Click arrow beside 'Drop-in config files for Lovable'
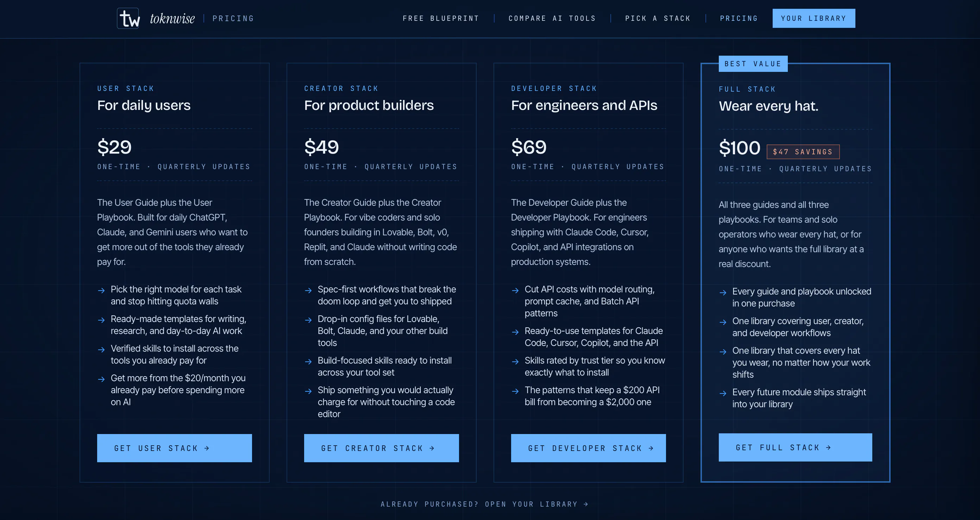The height and width of the screenshot is (520, 980). [308, 320]
